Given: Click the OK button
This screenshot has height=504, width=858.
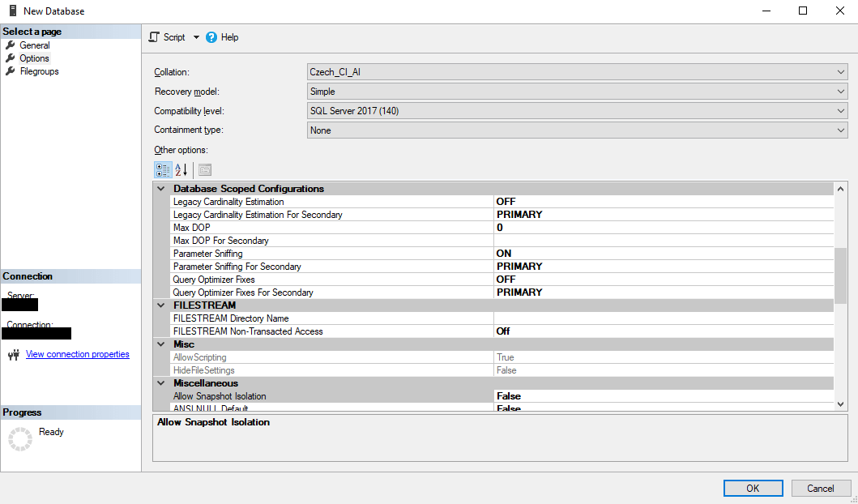Looking at the screenshot, I should [x=753, y=488].
